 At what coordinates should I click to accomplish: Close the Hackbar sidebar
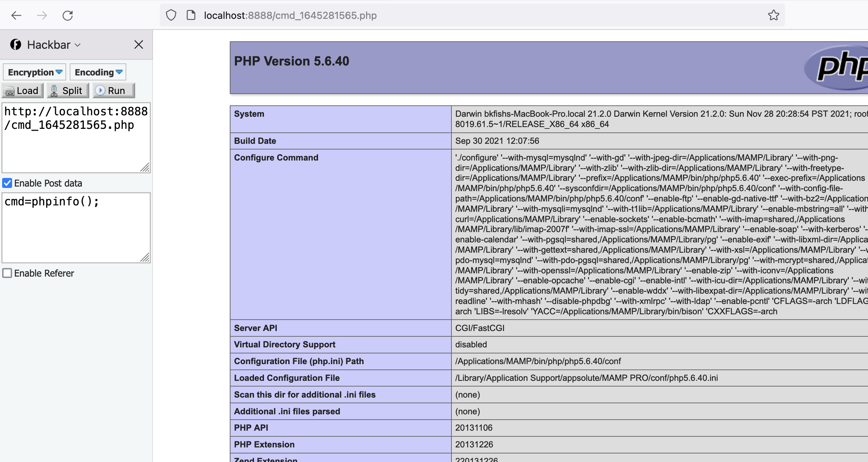point(138,44)
